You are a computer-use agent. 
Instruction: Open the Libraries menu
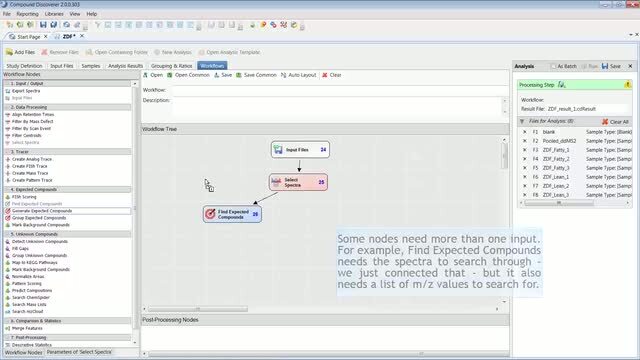tap(54, 14)
